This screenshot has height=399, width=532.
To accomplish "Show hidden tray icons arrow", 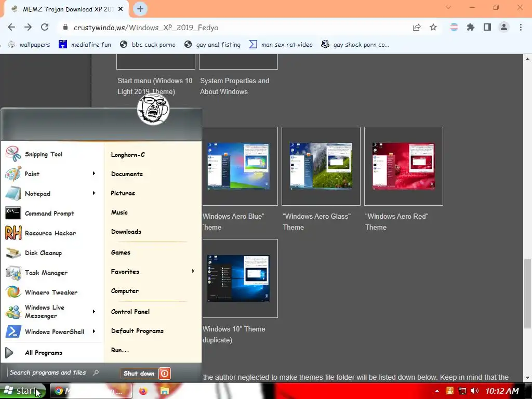I will coord(437,391).
